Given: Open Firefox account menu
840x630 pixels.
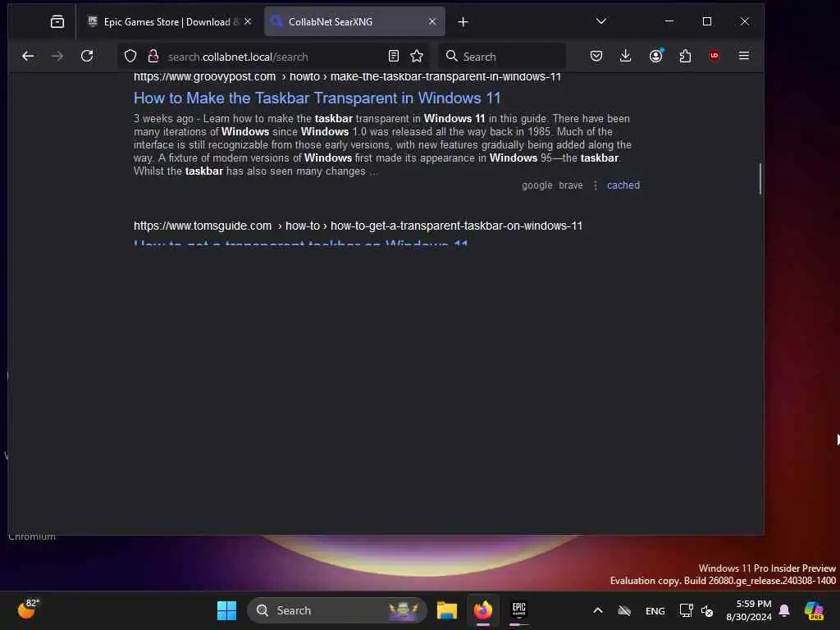Looking at the screenshot, I should point(655,56).
